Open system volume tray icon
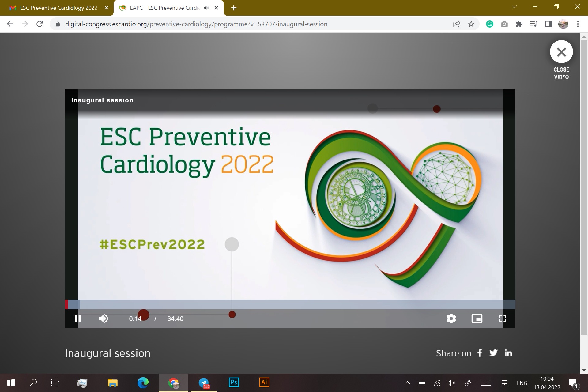 click(451, 383)
